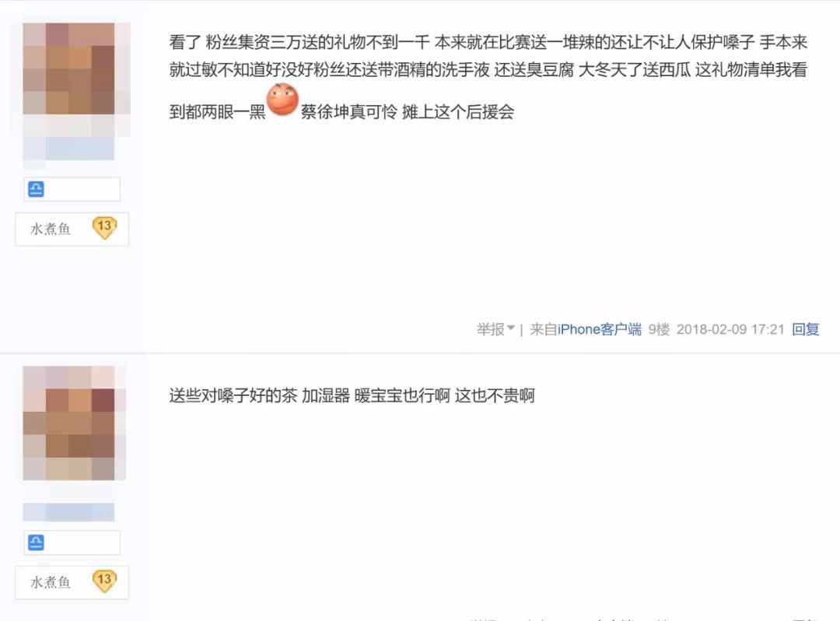Click the iPhone客户端 link
The image size is (840, 621).
click(600, 329)
